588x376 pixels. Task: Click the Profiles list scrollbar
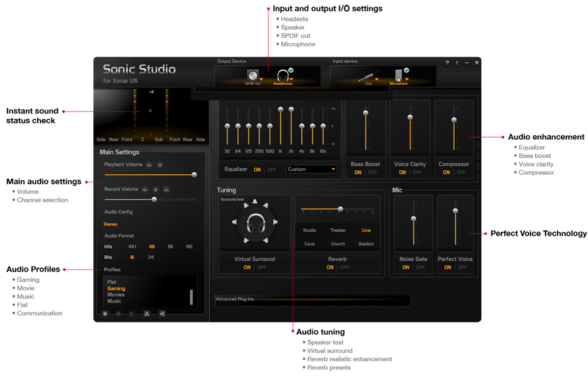tap(191, 296)
